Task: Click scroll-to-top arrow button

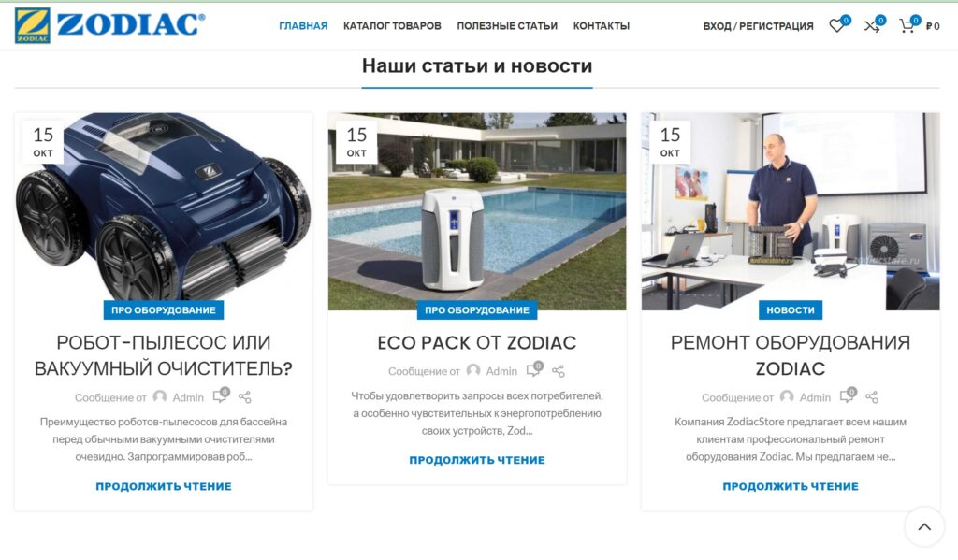Action: point(924,526)
